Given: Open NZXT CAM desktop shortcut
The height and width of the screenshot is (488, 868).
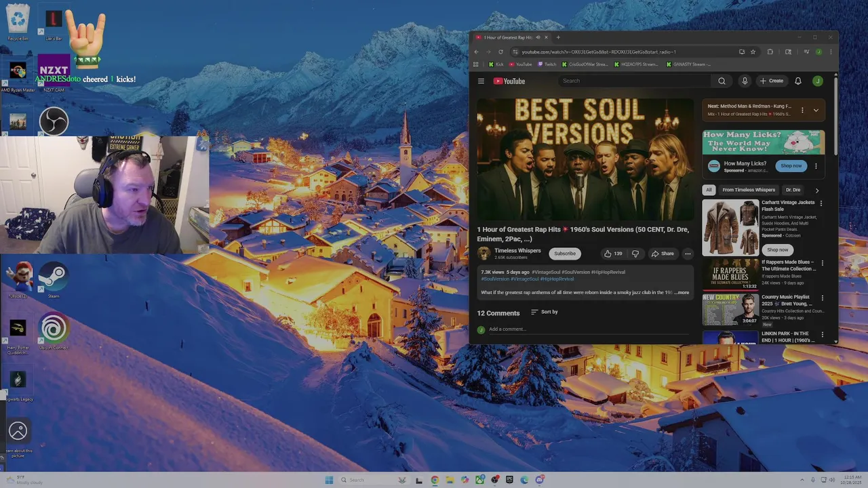Looking at the screenshot, I should pyautogui.click(x=54, y=73).
